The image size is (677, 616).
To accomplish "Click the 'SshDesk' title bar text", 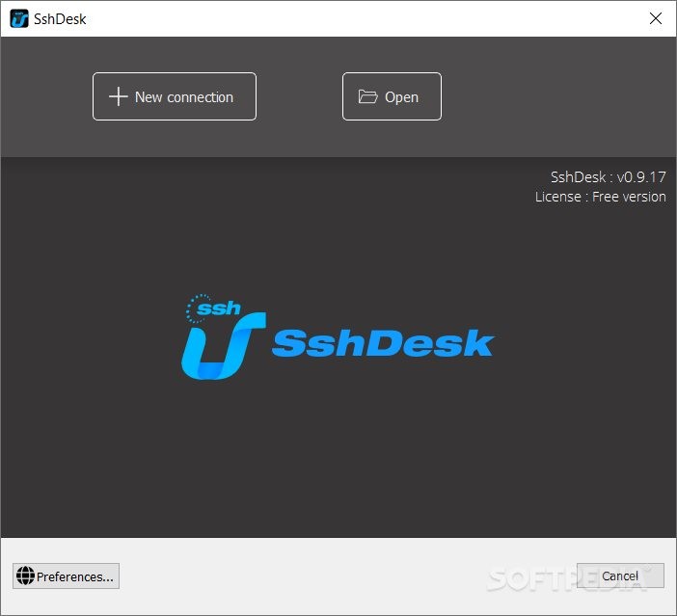I will (x=60, y=19).
